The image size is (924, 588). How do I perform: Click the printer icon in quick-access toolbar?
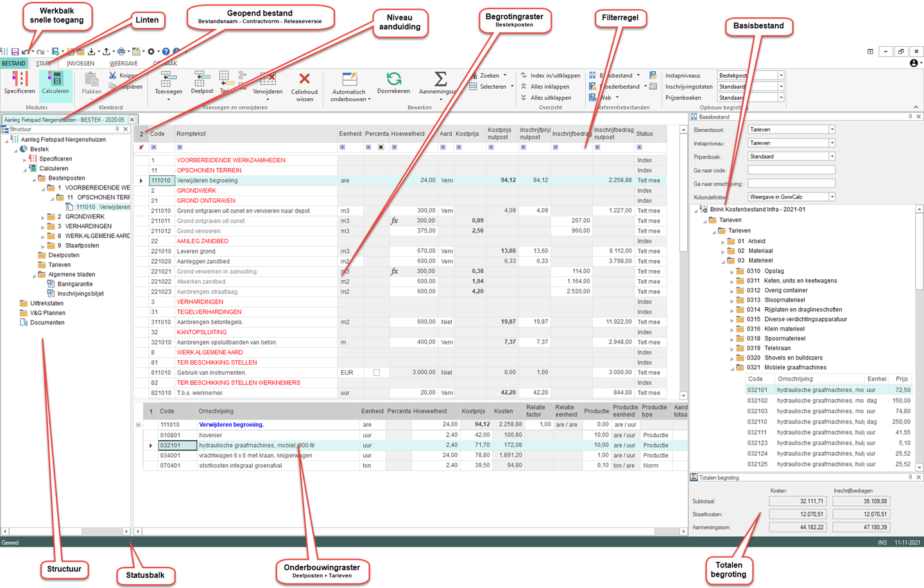(121, 51)
